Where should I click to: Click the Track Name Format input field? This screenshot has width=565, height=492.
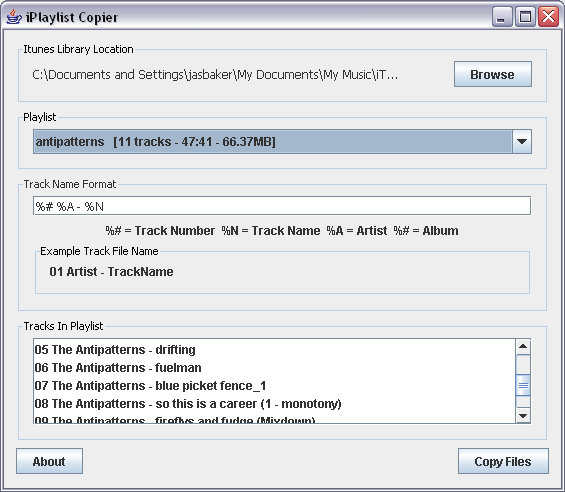click(282, 206)
